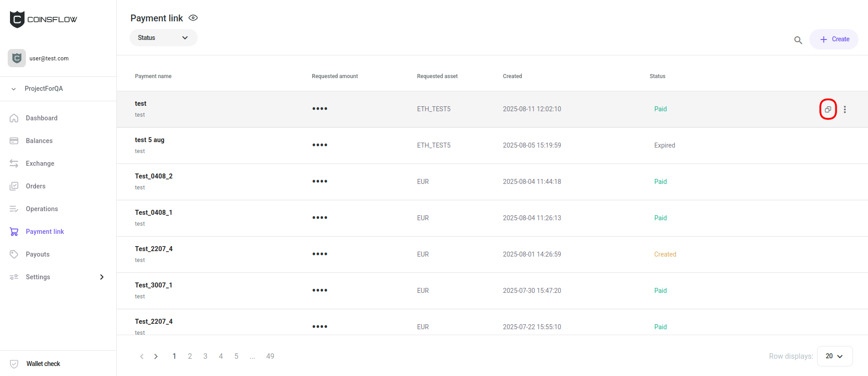This screenshot has width=868, height=376.
Task: Go to previous page arrow
Action: point(142,356)
